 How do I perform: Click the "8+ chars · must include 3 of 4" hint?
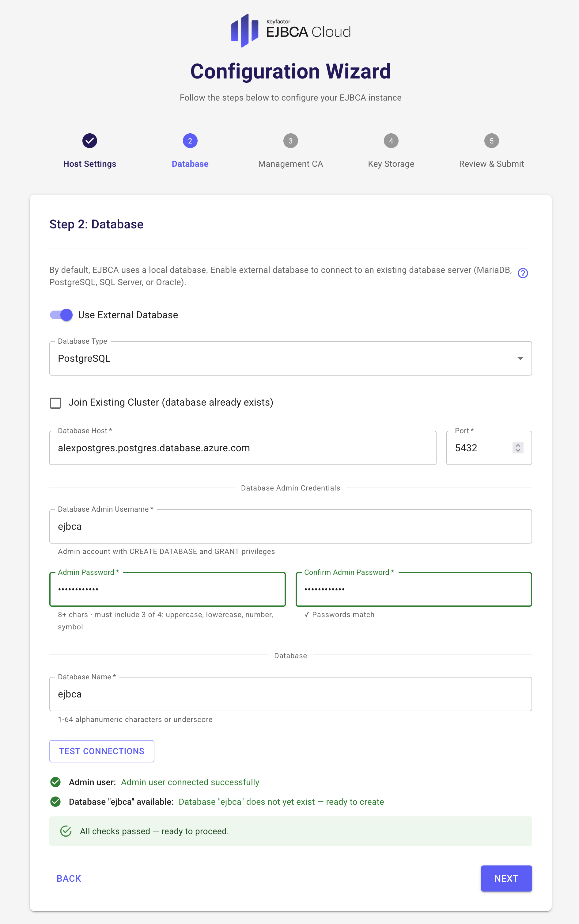[x=165, y=620]
